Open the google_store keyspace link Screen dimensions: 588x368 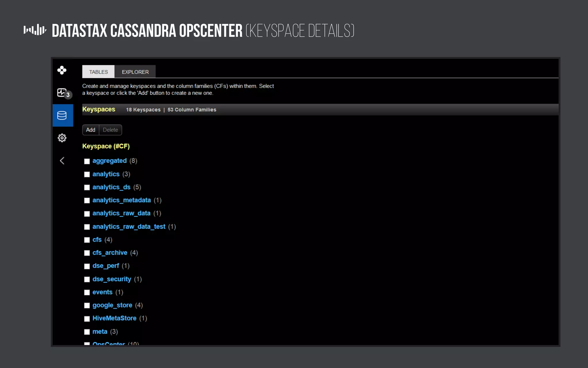tap(112, 305)
